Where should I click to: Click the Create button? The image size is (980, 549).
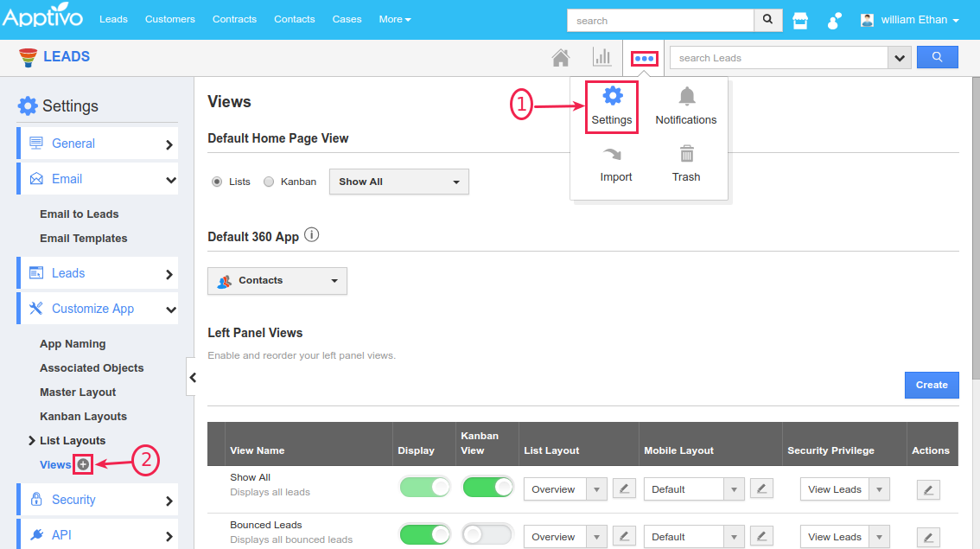tap(932, 385)
